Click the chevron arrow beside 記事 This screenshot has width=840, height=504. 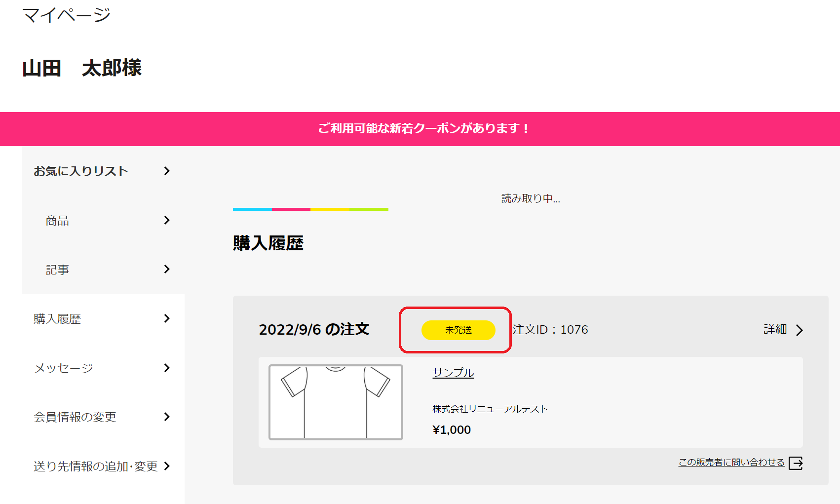[x=167, y=269]
